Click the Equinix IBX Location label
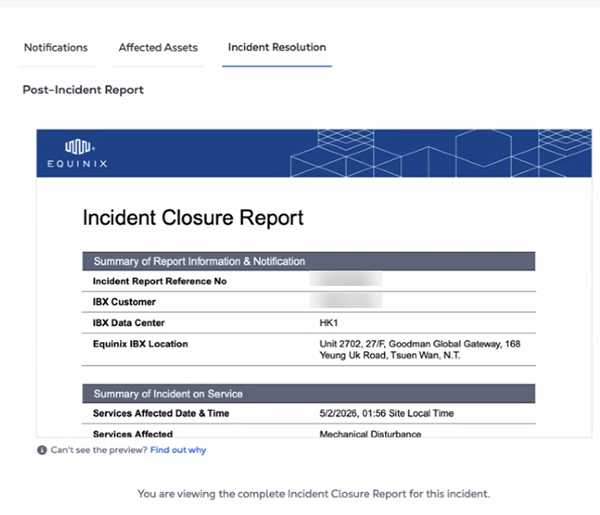Viewport: 600px width, 515px height. click(140, 344)
